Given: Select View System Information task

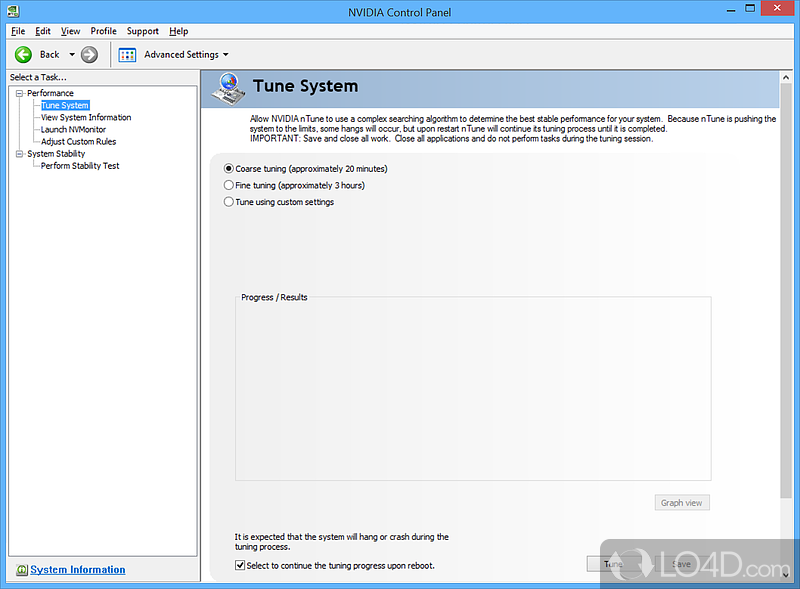Looking at the screenshot, I should tap(86, 117).
